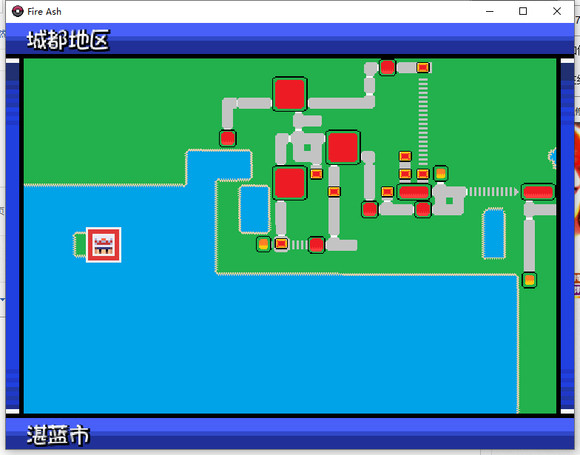The height and width of the screenshot is (455, 580).
Task: Select the orange landmark marker ending the top route
Action: 423,67
